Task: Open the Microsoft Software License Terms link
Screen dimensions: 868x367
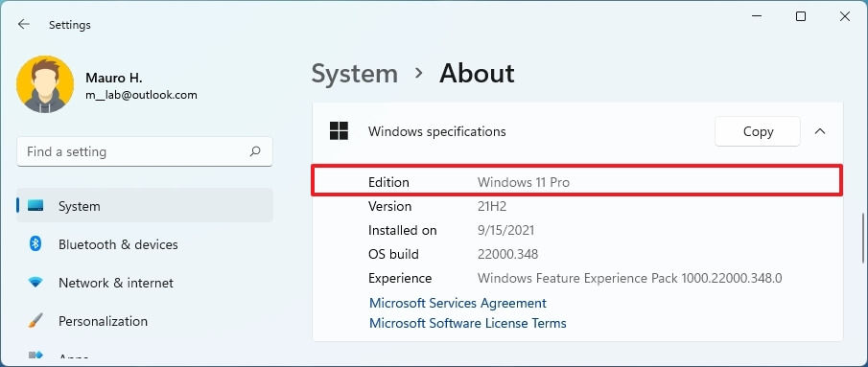Action: [468, 323]
